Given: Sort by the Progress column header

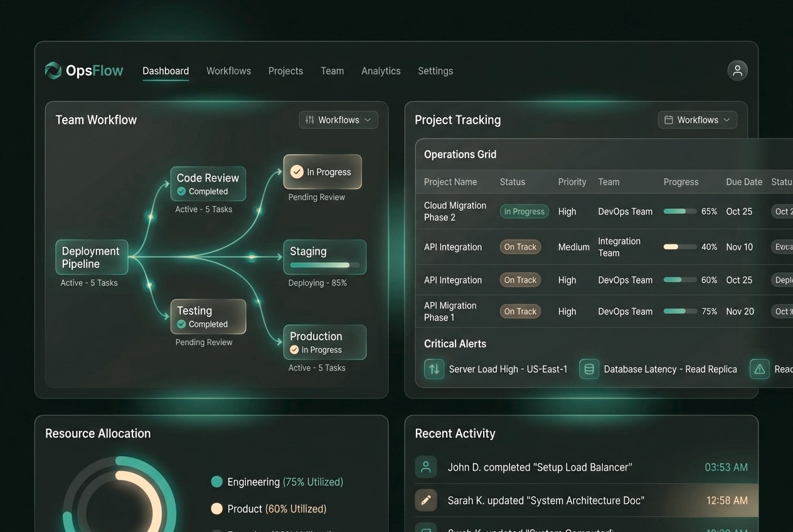Looking at the screenshot, I should tap(681, 182).
